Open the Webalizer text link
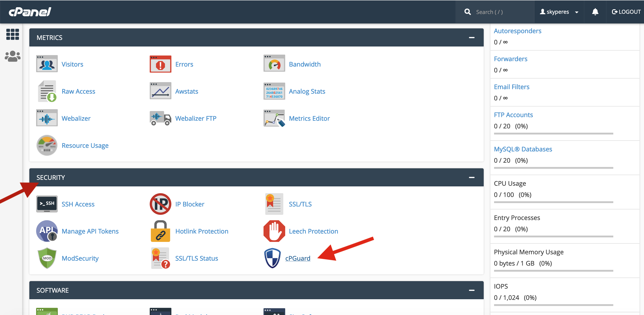Viewport: 644px width, 315px height. (76, 118)
